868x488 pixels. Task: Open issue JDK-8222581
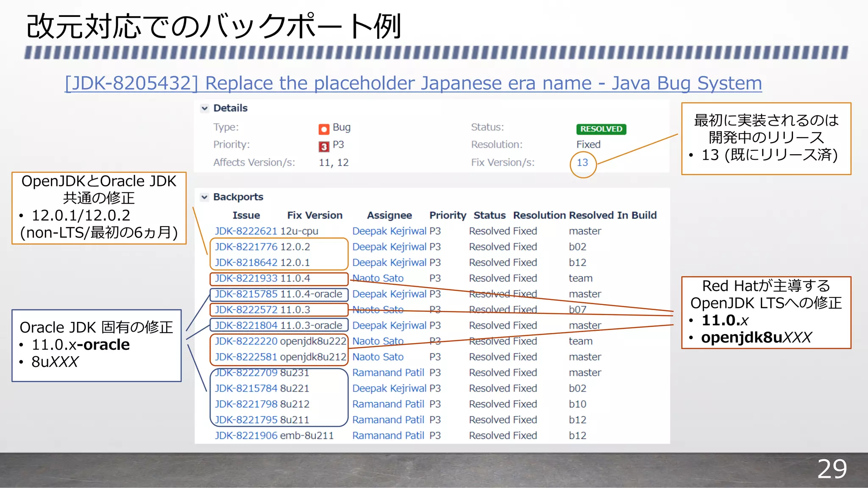[246, 357]
